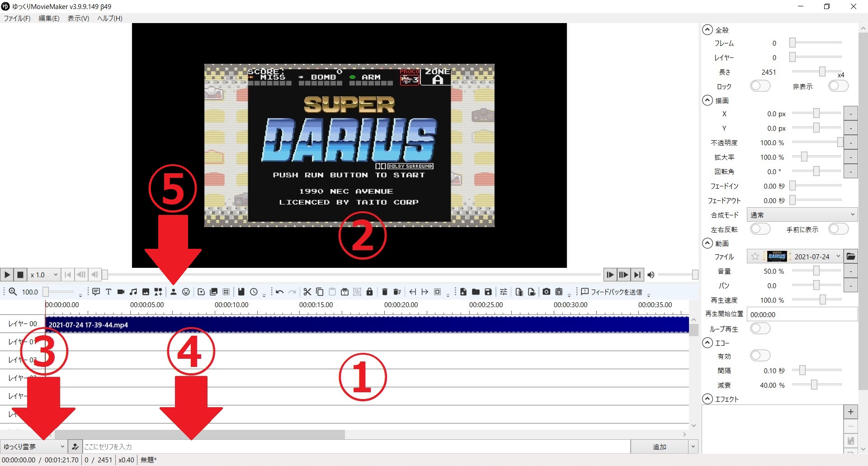868x466 pixels.
Task: Select the 2021-07-24 17-39-44.mp4 timeline clip
Action: [x=367, y=324]
